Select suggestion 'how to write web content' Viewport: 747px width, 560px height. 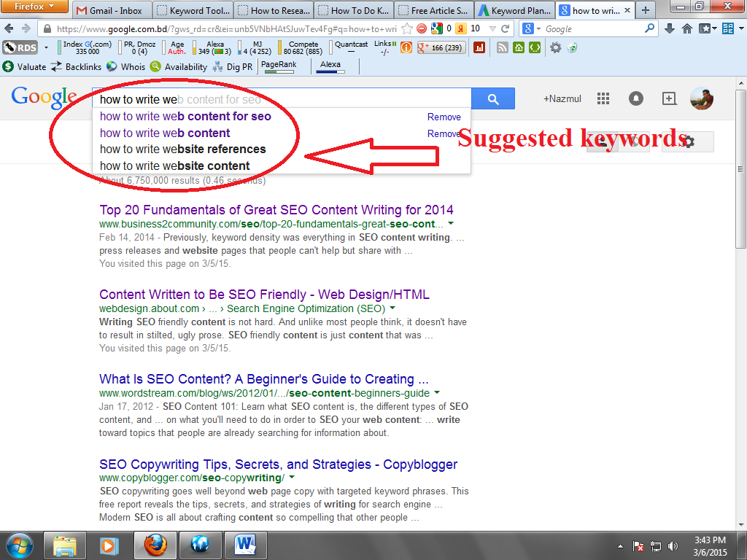tap(165, 133)
